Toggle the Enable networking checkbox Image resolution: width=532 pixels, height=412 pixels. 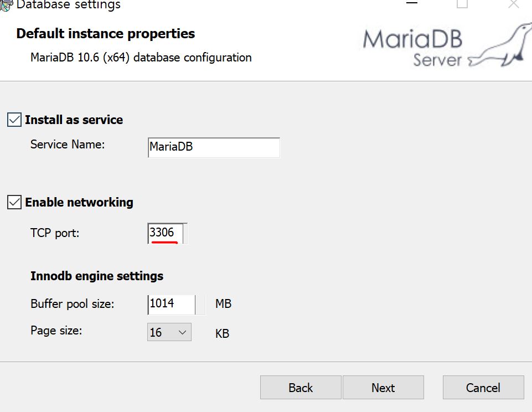14,202
